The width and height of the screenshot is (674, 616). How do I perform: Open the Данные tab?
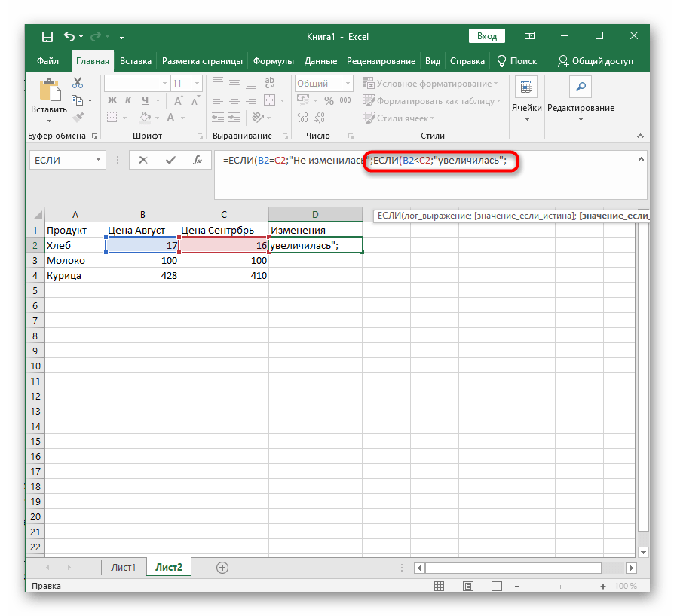click(320, 61)
